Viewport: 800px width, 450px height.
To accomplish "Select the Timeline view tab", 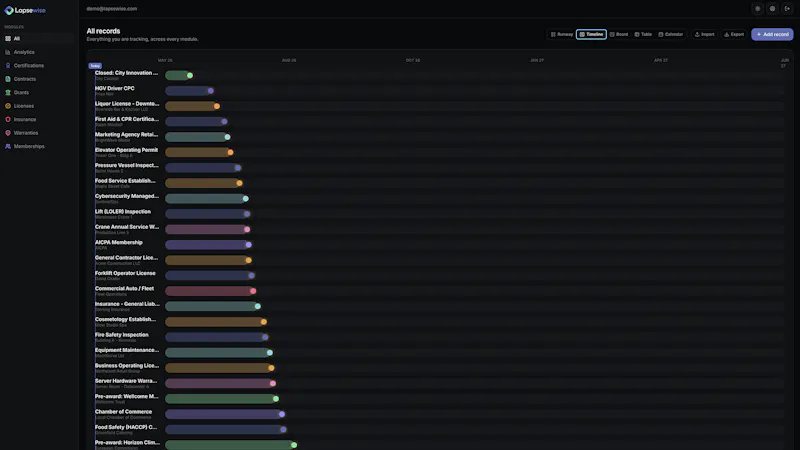I will (x=591, y=34).
